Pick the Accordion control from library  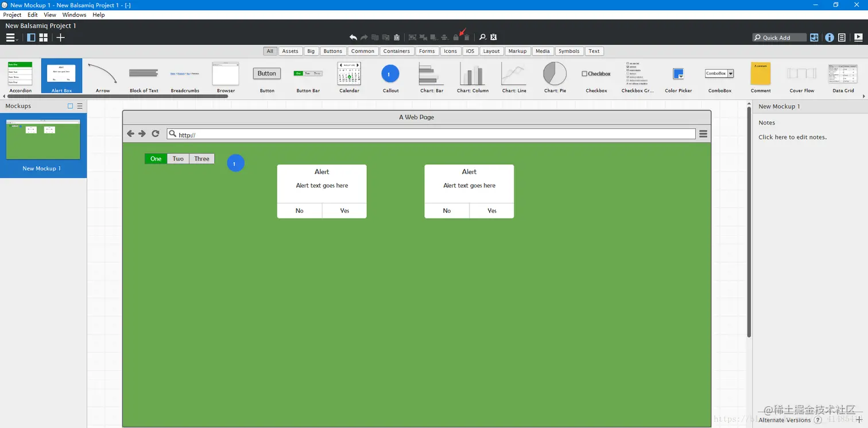20,77
